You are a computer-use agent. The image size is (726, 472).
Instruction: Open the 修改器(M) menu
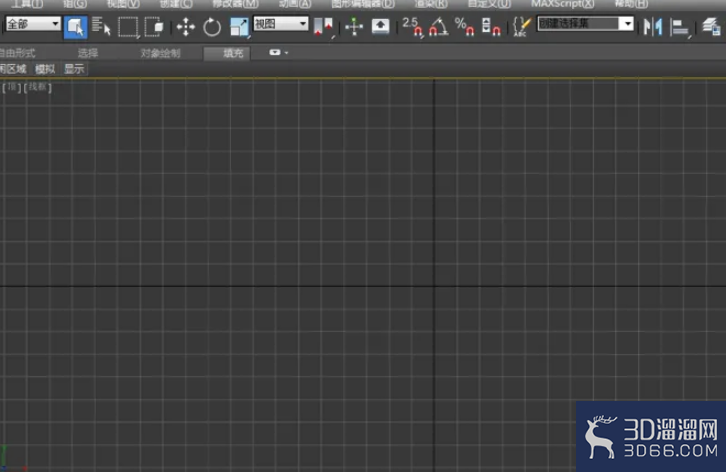point(235,4)
